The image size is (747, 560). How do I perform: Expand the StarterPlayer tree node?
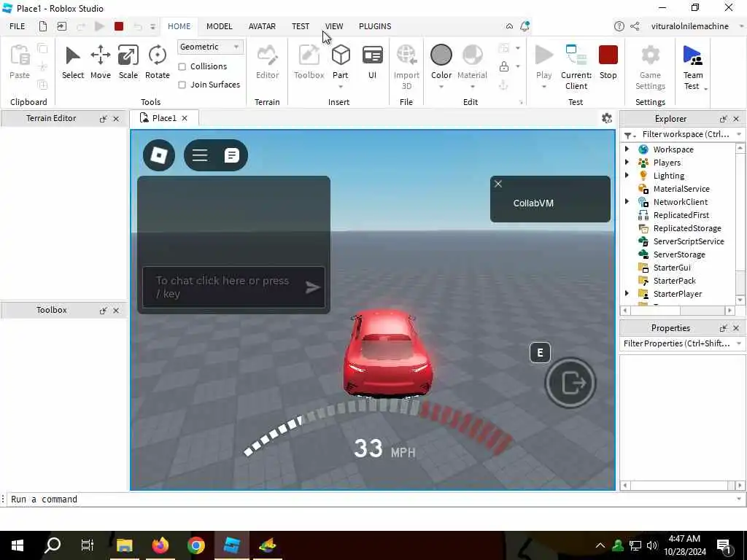coord(627,293)
